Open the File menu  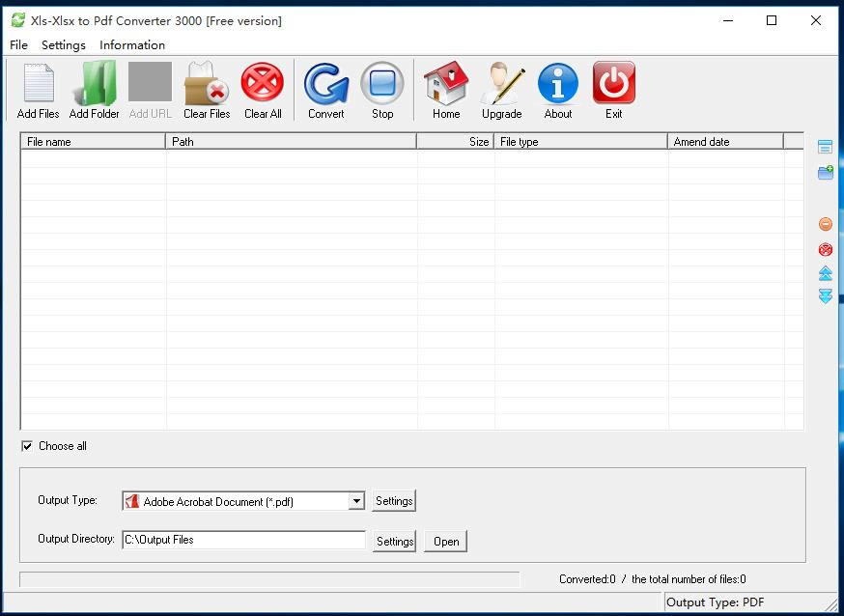(x=19, y=45)
